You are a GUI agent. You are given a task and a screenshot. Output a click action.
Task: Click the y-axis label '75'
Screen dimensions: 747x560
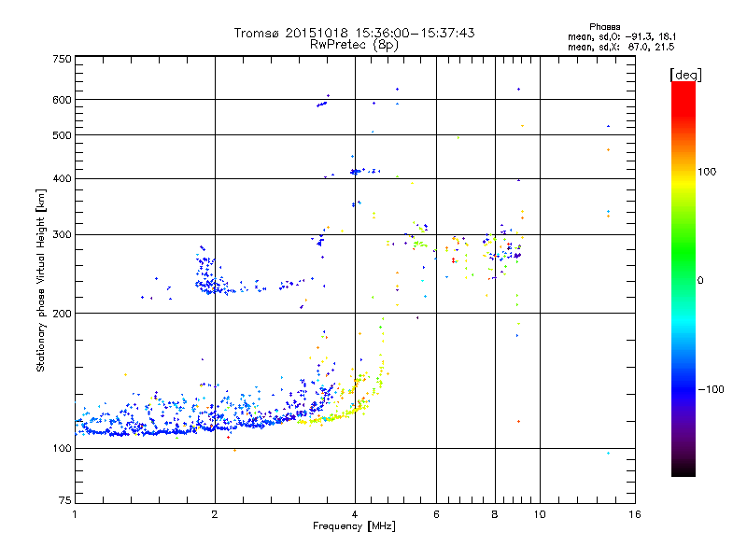[65, 500]
